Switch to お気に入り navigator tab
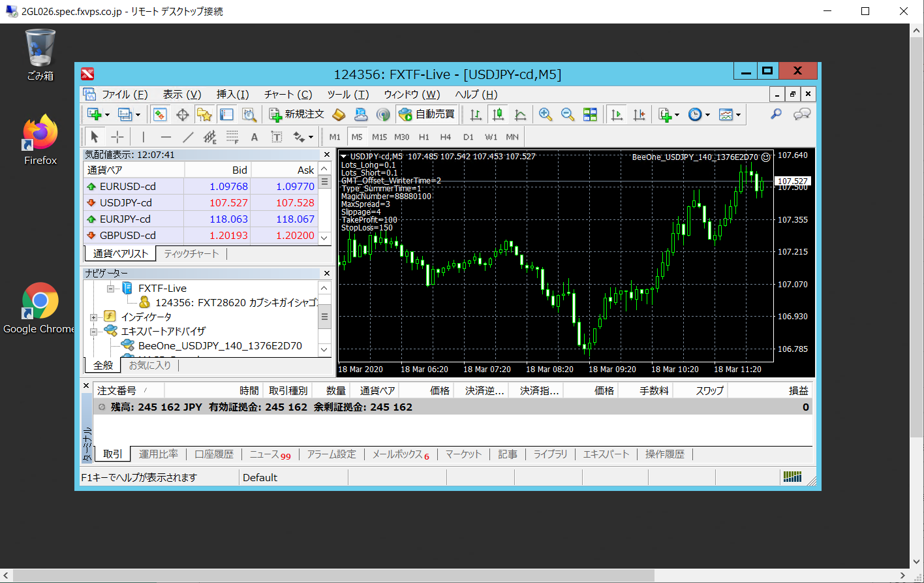924x583 pixels. click(x=149, y=365)
